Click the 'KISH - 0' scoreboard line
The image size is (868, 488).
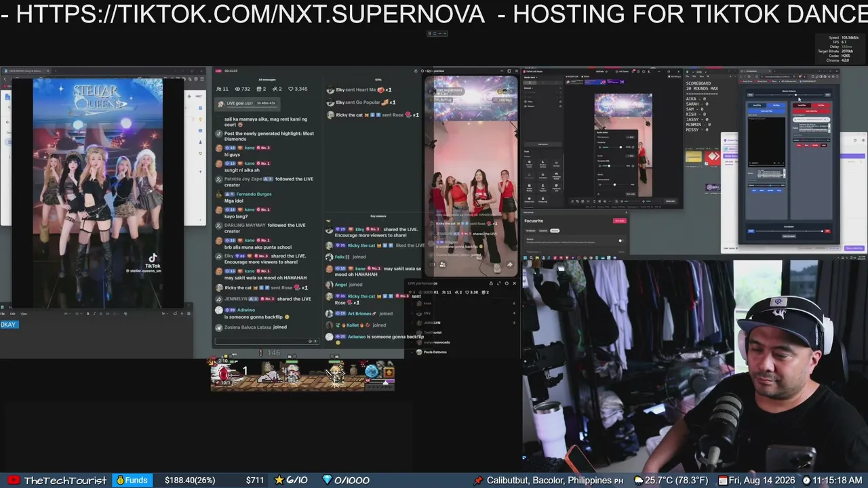[697, 115]
